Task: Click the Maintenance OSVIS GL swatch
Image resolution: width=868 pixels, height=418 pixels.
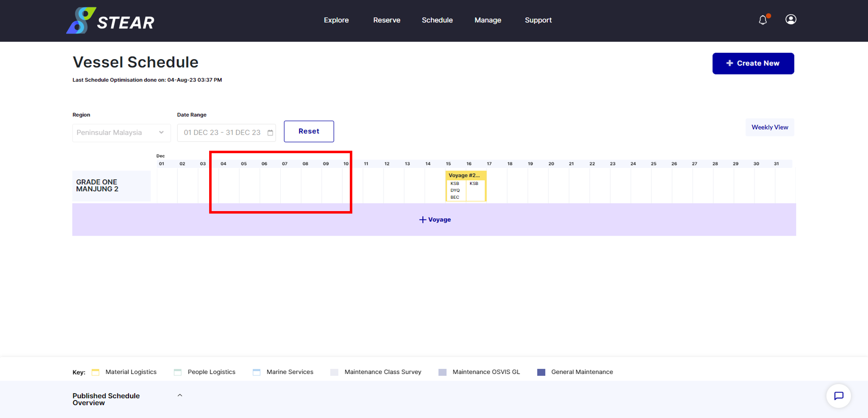Action: pyautogui.click(x=443, y=372)
